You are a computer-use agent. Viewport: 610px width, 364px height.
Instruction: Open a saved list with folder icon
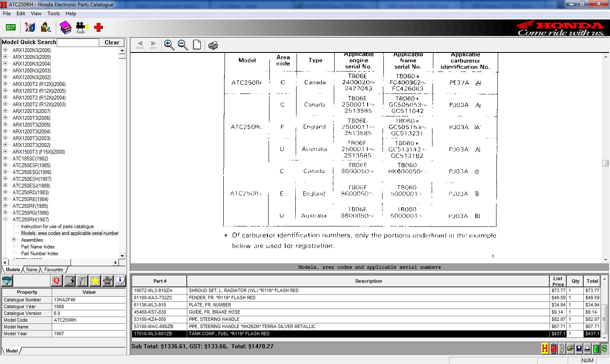click(571, 349)
